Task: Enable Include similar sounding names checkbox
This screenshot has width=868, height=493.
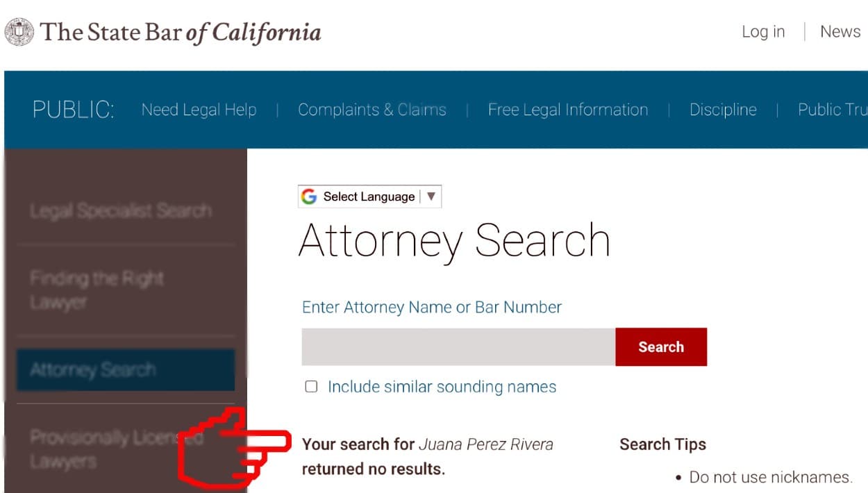Action: pos(311,387)
